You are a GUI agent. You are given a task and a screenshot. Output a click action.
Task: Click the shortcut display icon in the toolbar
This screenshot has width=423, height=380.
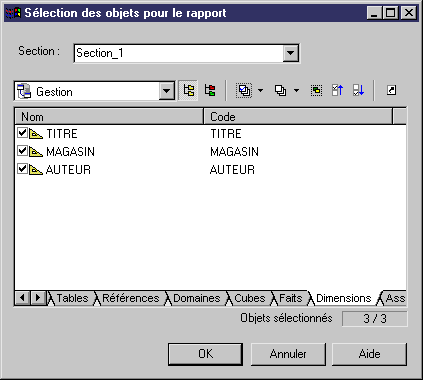click(x=391, y=90)
